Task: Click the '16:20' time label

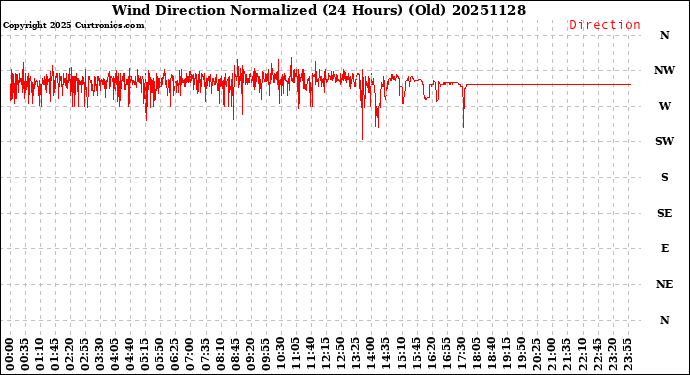Action: [x=431, y=355]
